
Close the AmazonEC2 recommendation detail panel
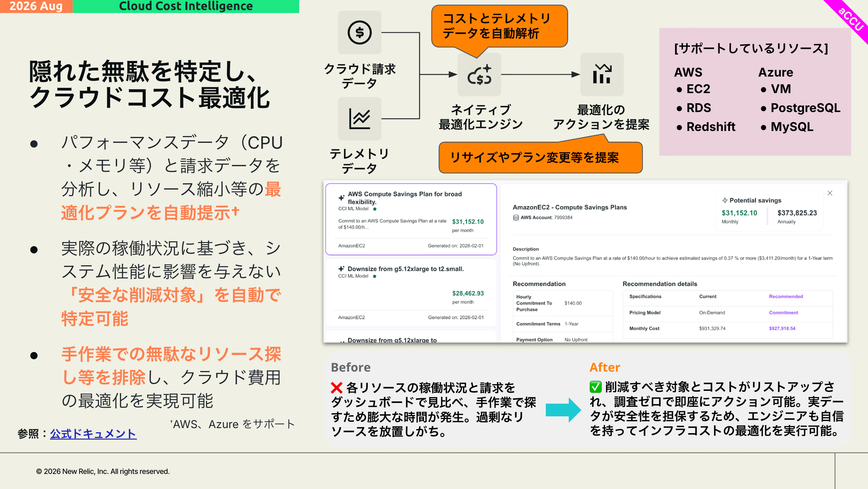(x=830, y=193)
